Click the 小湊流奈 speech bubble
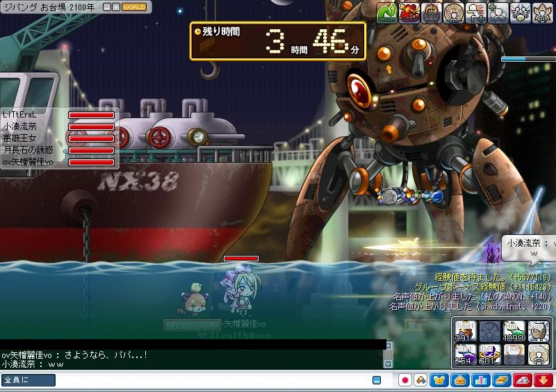 (528, 247)
